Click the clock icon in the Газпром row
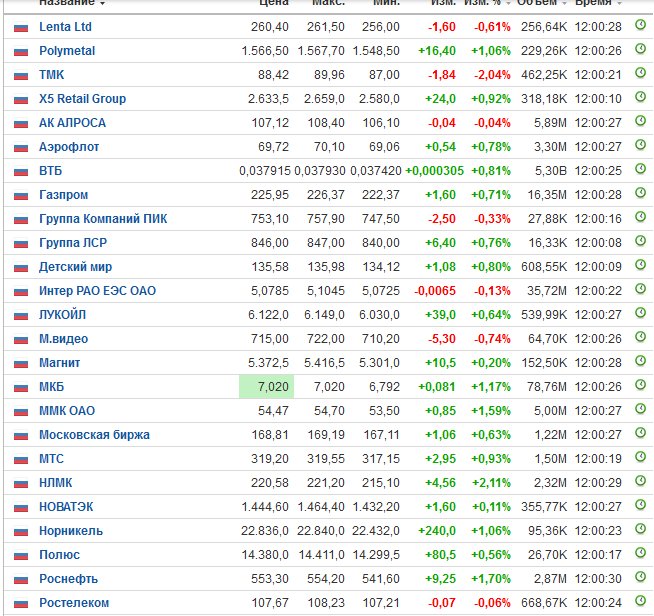The height and width of the screenshot is (616, 654). [640, 193]
